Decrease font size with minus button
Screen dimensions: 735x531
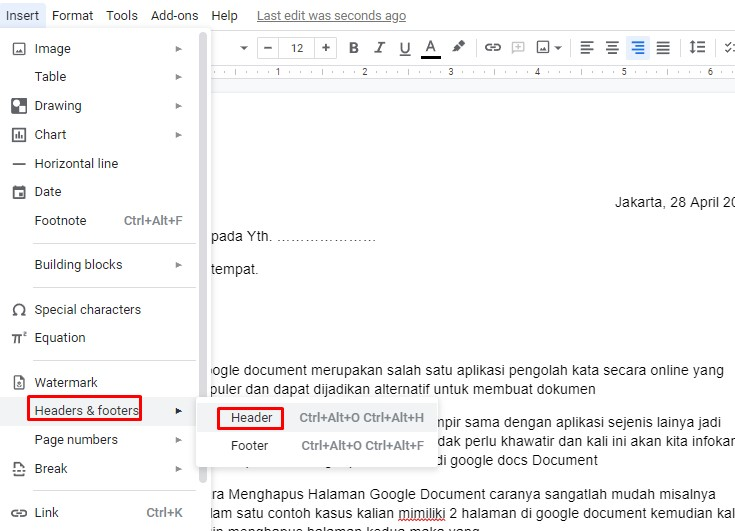point(268,48)
